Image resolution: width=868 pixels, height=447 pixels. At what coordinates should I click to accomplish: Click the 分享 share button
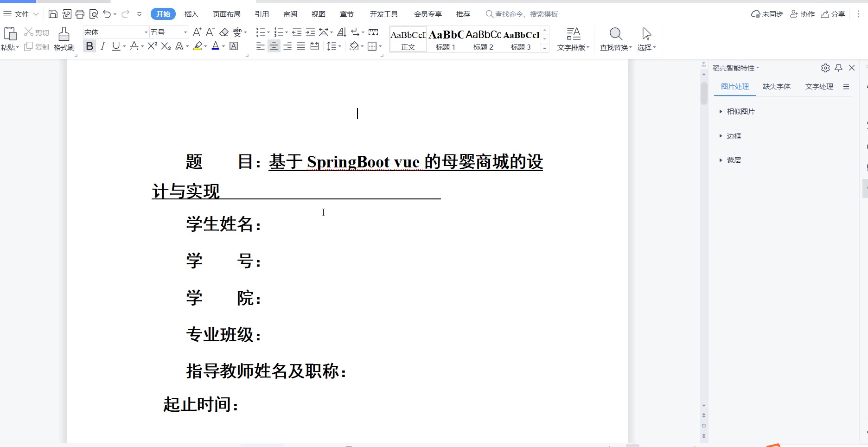833,14
